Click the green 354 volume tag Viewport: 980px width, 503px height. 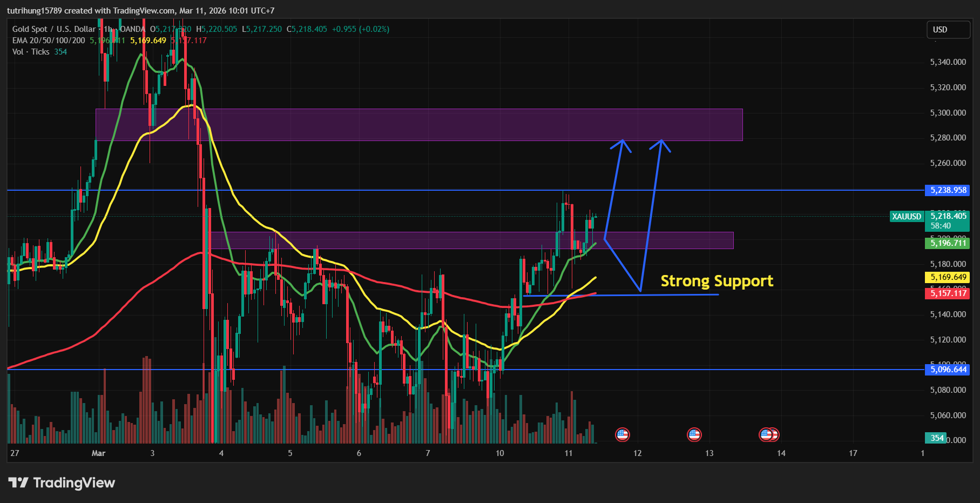(x=937, y=438)
